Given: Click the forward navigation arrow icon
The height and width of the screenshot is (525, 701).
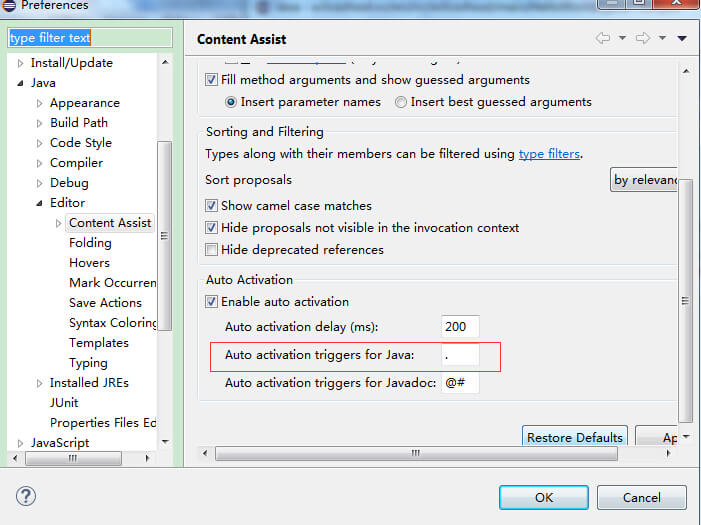Looking at the screenshot, I should [642, 39].
